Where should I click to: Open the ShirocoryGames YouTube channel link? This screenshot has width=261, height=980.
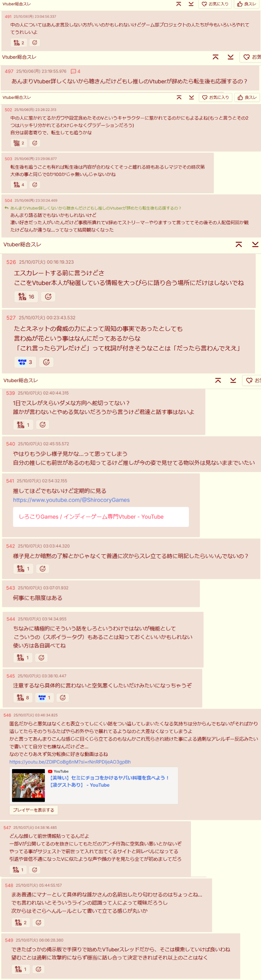[71, 500]
